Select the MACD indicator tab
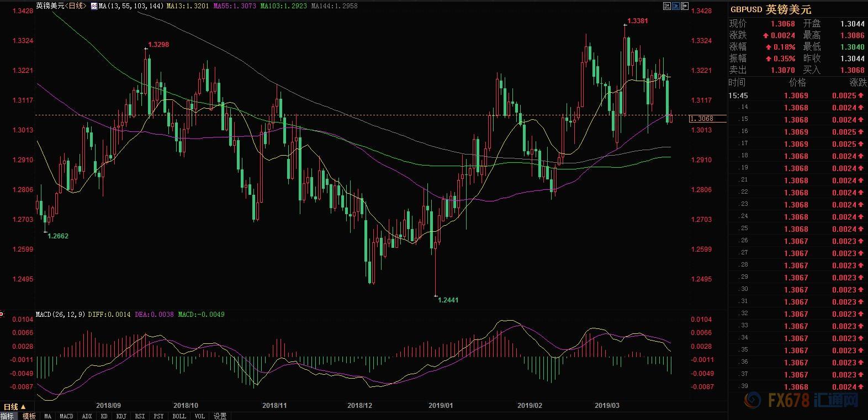Viewport: 868px width, 420px height. pos(66,416)
